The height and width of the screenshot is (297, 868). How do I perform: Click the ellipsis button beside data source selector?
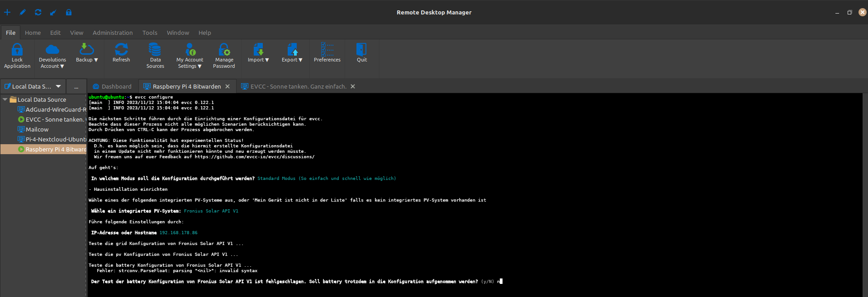(x=76, y=86)
